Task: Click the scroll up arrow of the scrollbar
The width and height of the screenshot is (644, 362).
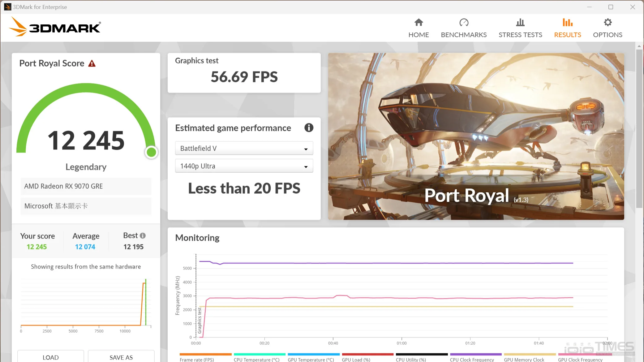Action: [x=639, y=46]
